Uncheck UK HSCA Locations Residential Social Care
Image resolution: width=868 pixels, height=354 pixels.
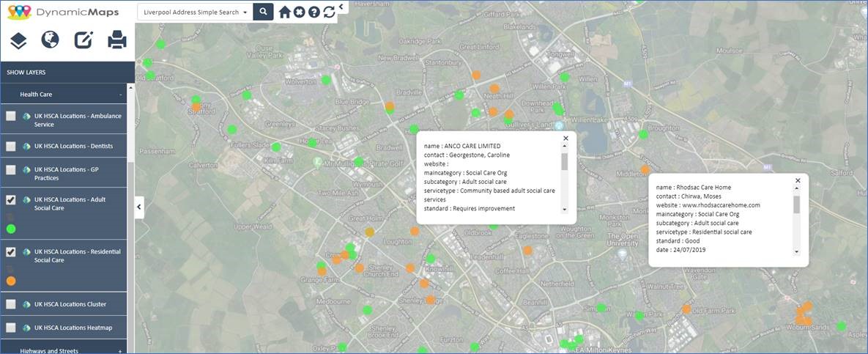10,252
